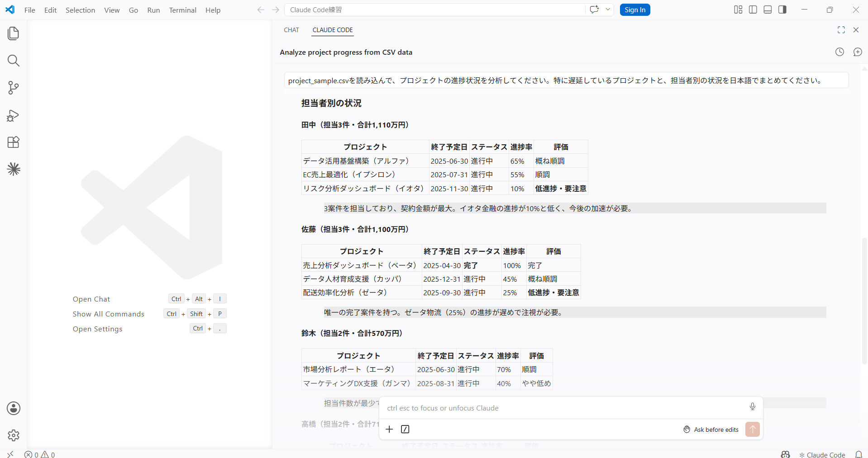This screenshot has width=868, height=458.
Task: Open errors and warnings status item
Action: [40, 454]
